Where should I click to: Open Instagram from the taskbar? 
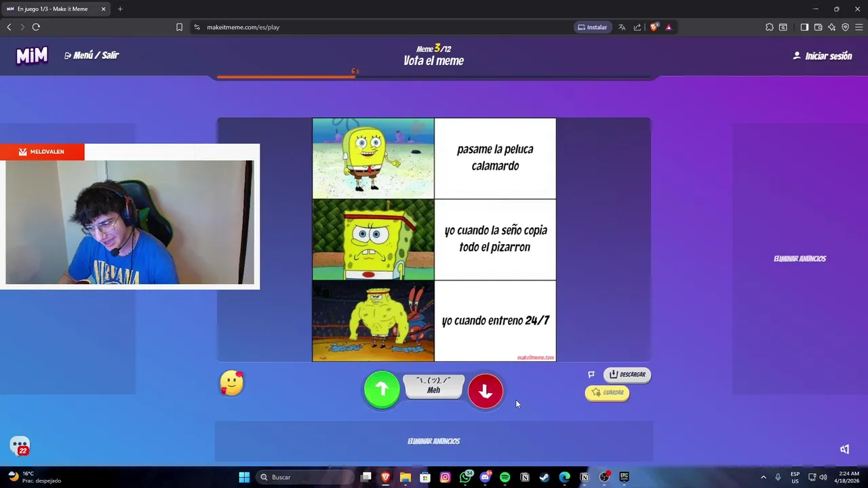[x=445, y=477]
